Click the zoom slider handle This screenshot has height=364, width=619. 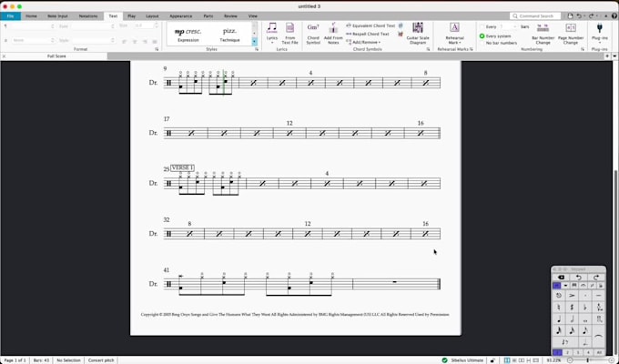[x=588, y=360]
